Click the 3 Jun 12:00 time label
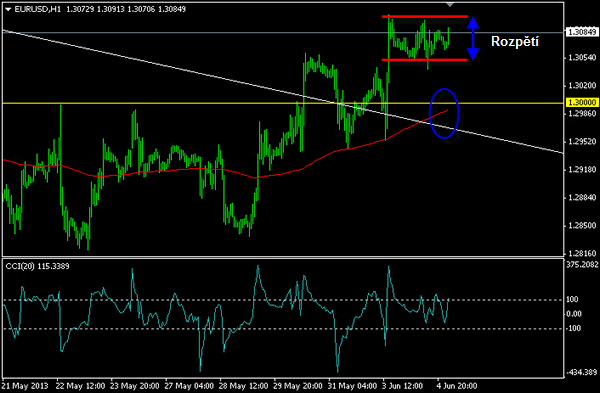 403,386
